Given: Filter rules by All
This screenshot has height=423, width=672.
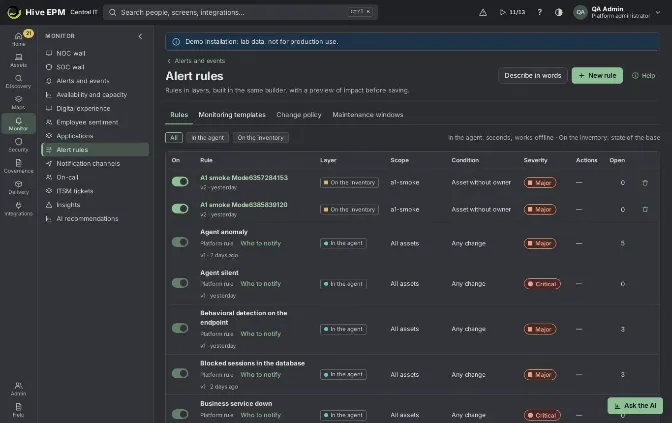Looking at the screenshot, I should (x=174, y=138).
